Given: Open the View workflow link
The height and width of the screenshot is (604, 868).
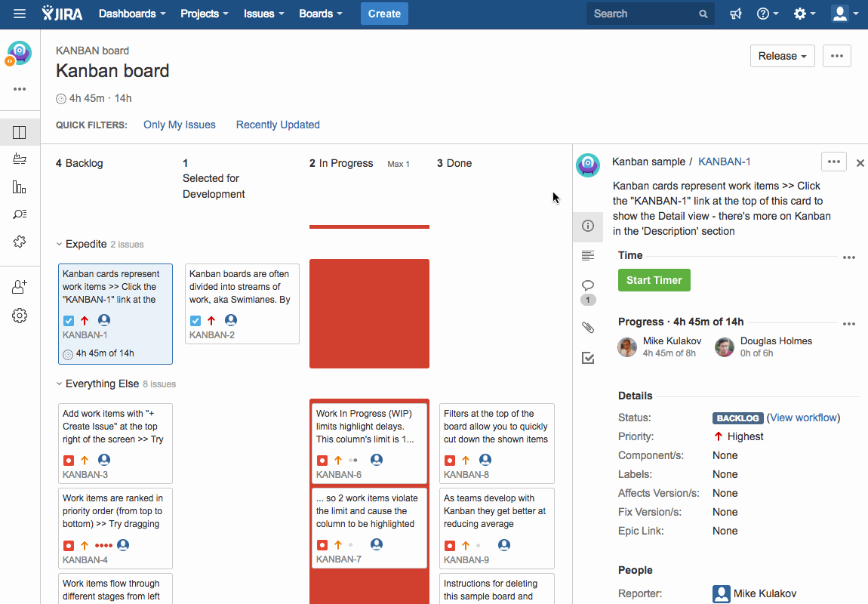Looking at the screenshot, I should coord(803,418).
